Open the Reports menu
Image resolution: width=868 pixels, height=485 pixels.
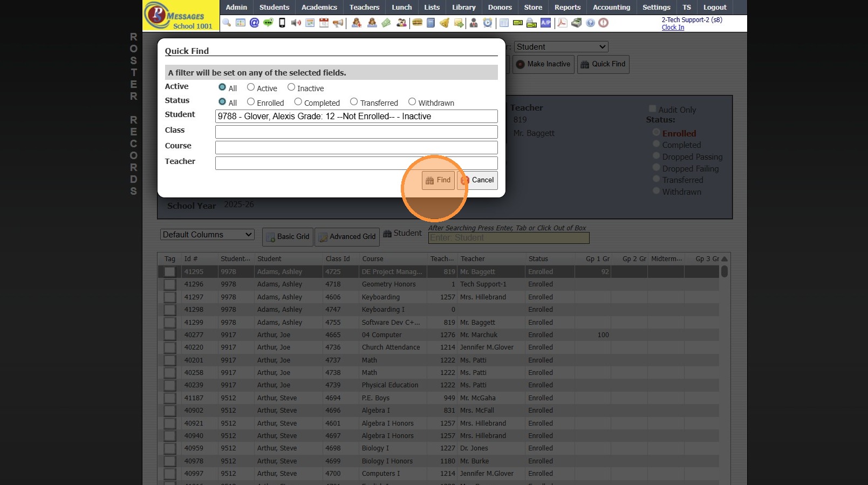coord(567,8)
